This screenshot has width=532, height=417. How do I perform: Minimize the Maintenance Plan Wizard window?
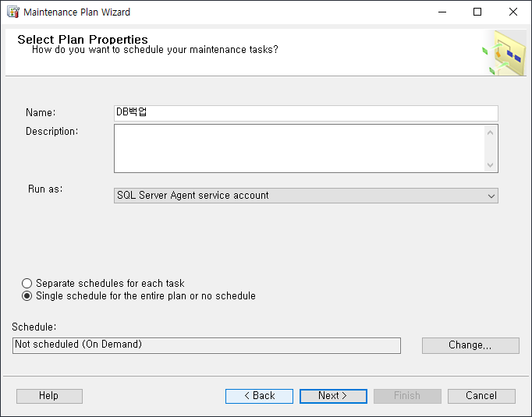coord(442,12)
